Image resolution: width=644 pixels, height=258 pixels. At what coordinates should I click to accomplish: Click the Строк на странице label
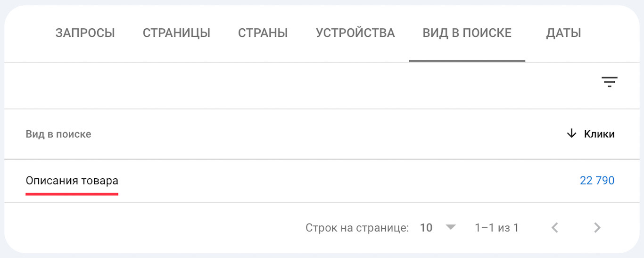pyautogui.click(x=357, y=228)
